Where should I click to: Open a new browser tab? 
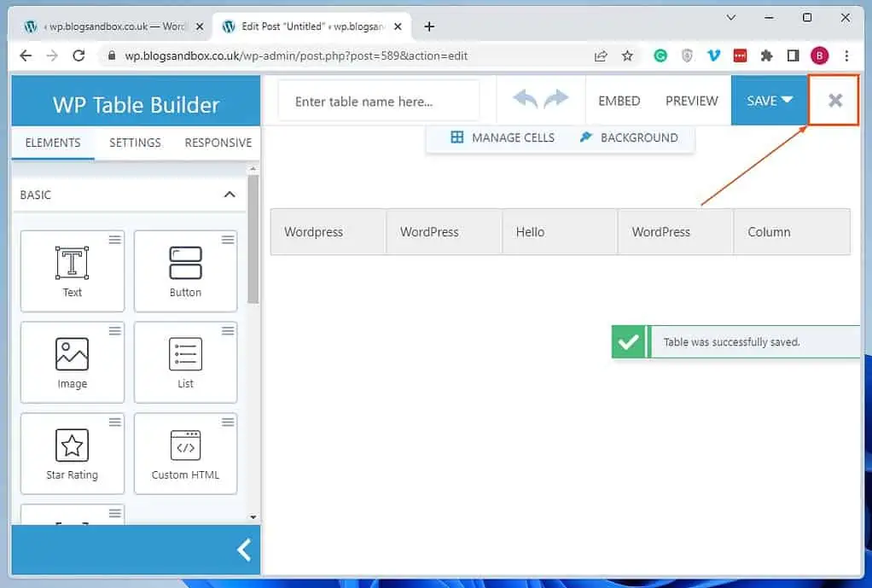pyautogui.click(x=429, y=26)
